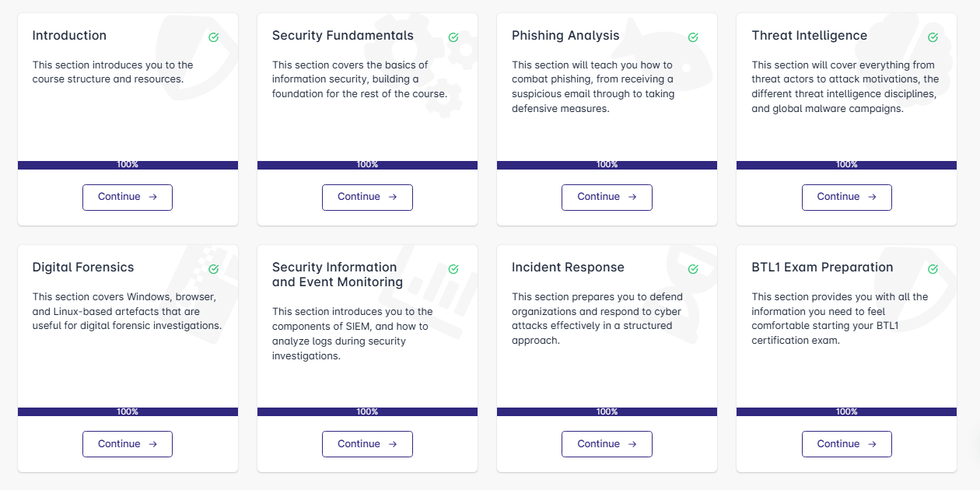Click the Threat Intelligence completion check icon

tap(933, 37)
